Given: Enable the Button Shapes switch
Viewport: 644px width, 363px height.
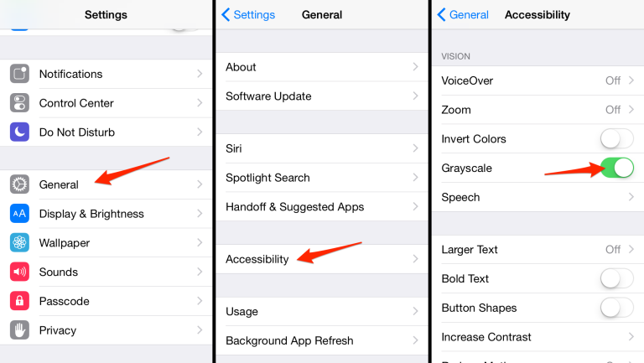Looking at the screenshot, I should pos(616,308).
